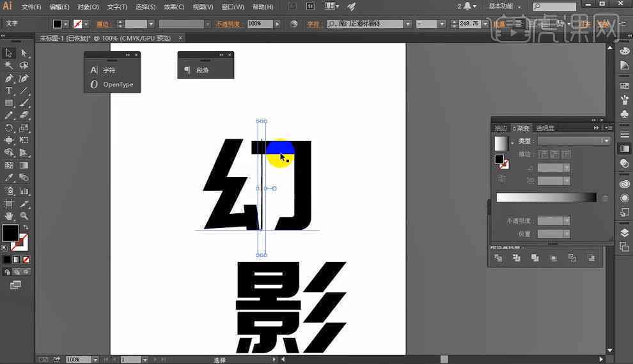This screenshot has width=633, height=364.
Task: Select the Slice tool
Action: click(x=24, y=204)
